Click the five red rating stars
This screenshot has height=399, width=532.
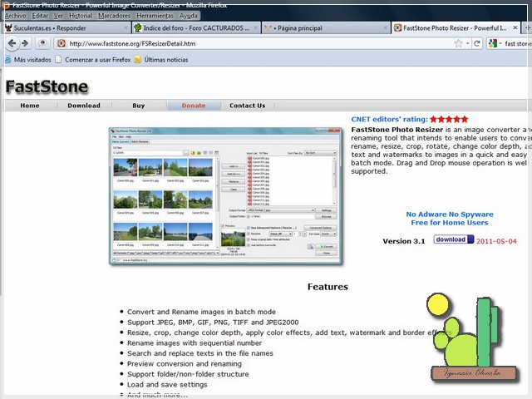click(x=449, y=119)
